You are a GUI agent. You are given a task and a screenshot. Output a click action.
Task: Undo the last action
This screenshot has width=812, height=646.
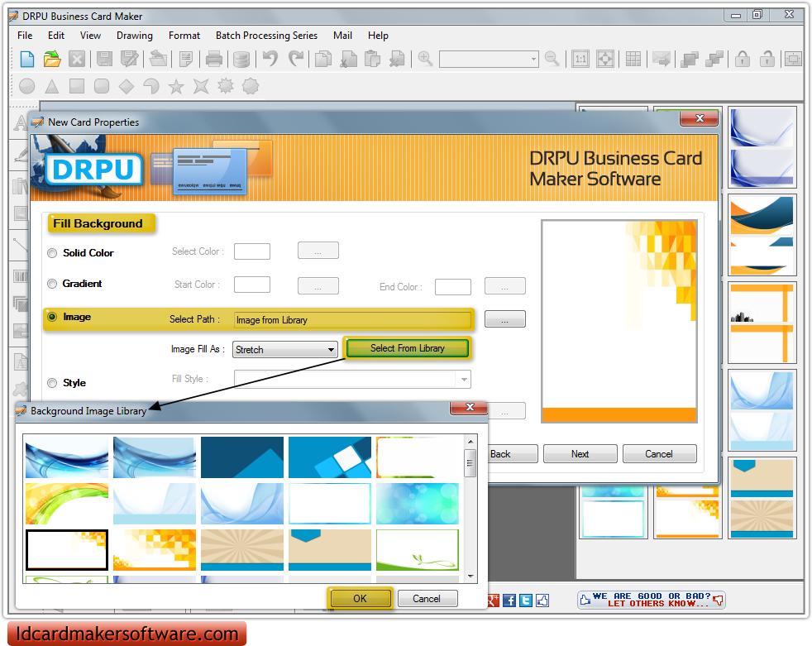(x=269, y=59)
